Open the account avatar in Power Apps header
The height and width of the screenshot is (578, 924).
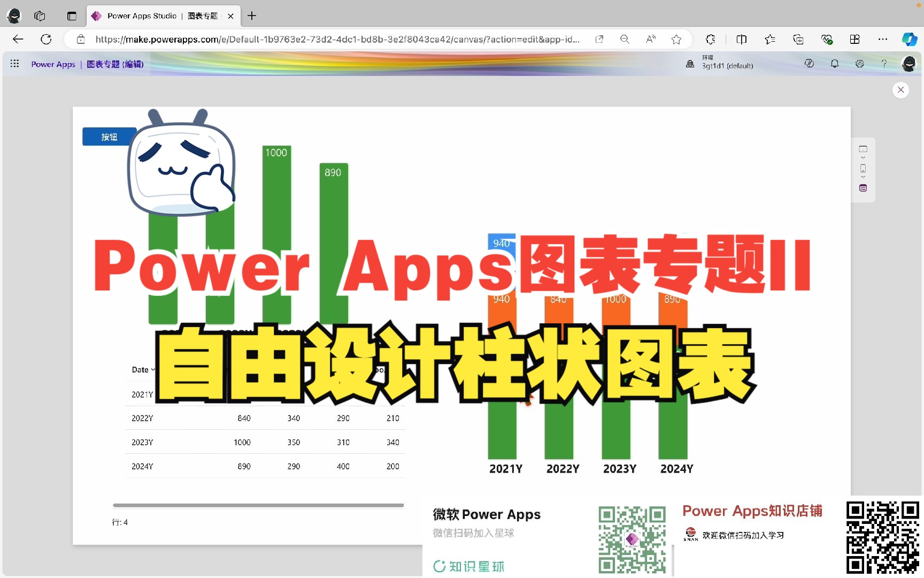(908, 64)
